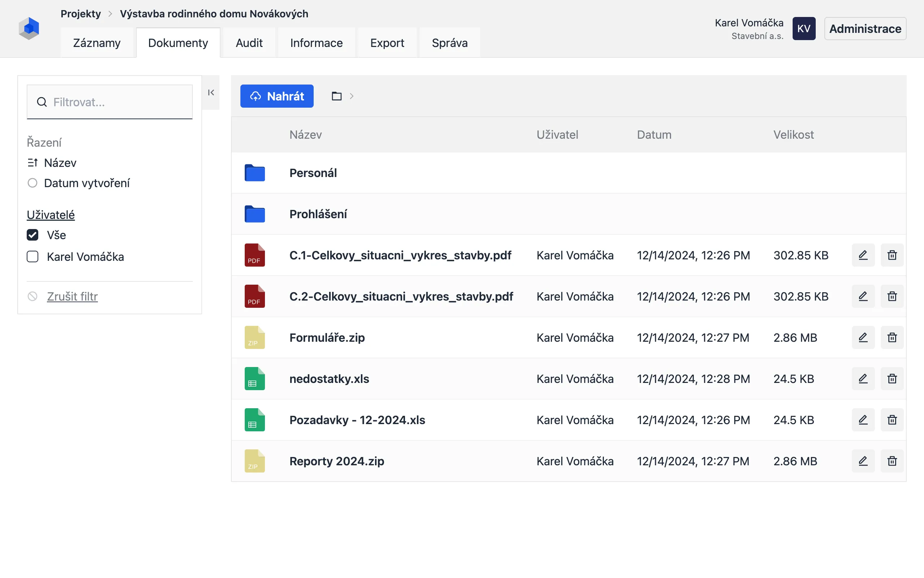Image resolution: width=924 pixels, height=578 pixels.
Task: Open file Reporty 2024.zip
Action: [337, 461]
